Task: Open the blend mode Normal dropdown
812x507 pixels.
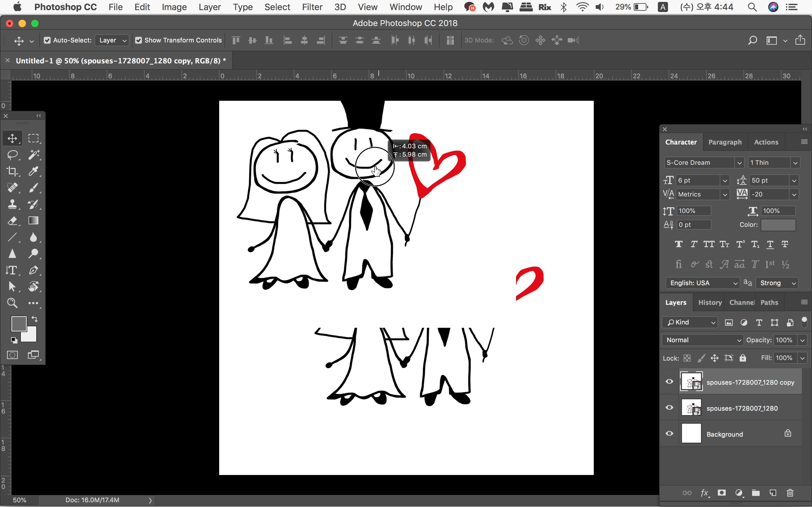Action: click(703, 340)
